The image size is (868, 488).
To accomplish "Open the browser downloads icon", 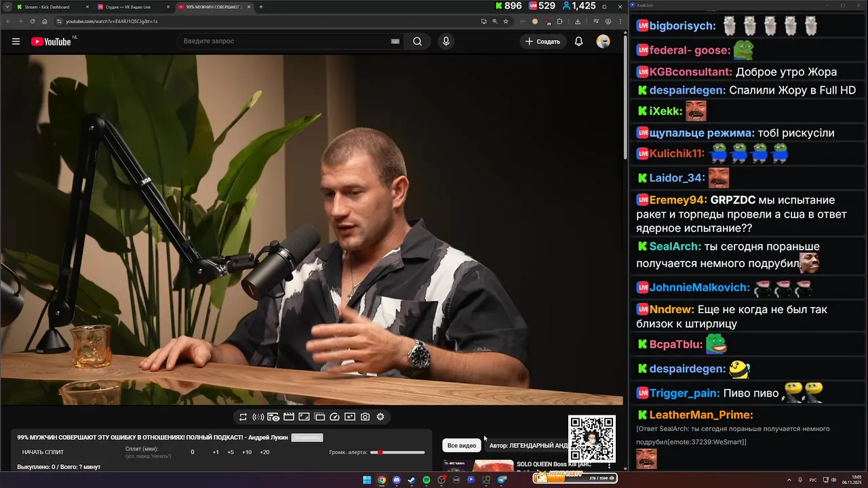I will [x=577, y=21].
